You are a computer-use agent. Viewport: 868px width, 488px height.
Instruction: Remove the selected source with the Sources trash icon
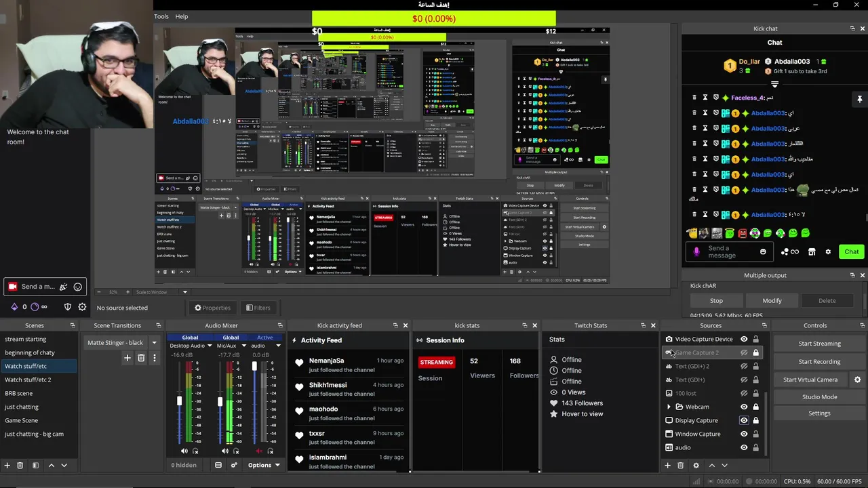681,466
